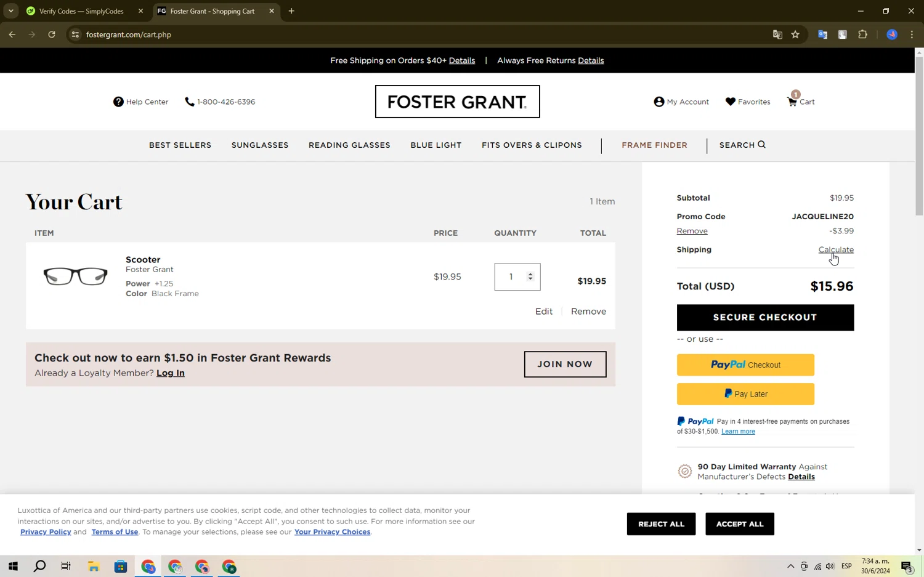
Task: View site information icon in address bar
Action: click(75, 34)
